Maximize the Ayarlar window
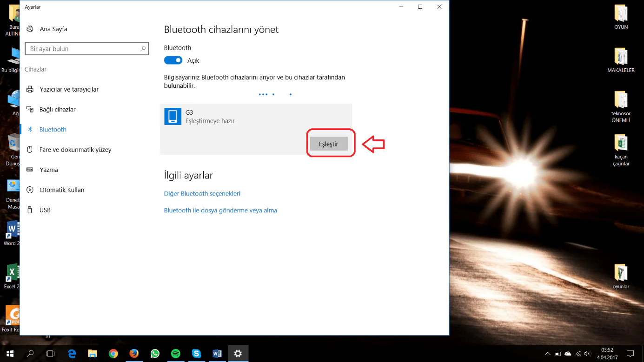This screenshot has width=644, height=362. pos(420,7)
